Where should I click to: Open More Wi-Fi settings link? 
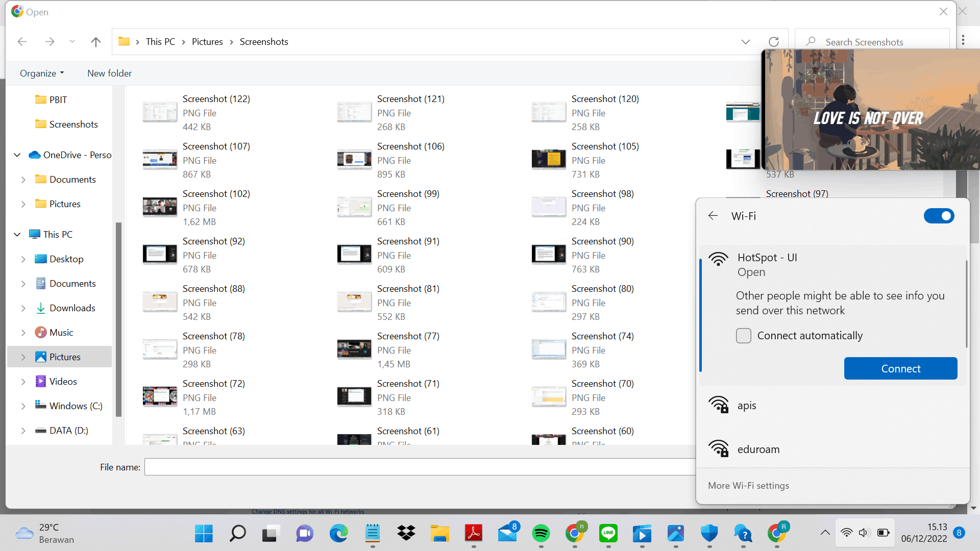tap(748, 486)
